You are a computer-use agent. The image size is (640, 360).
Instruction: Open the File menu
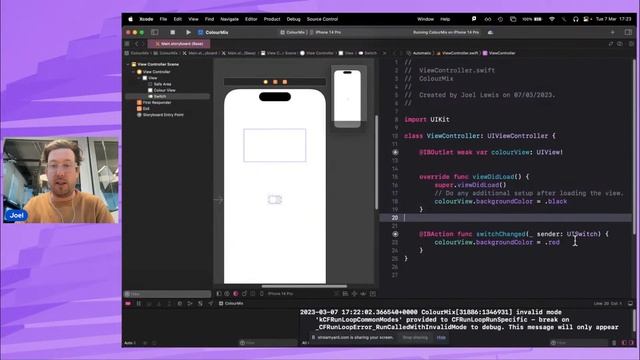[163, 19]
